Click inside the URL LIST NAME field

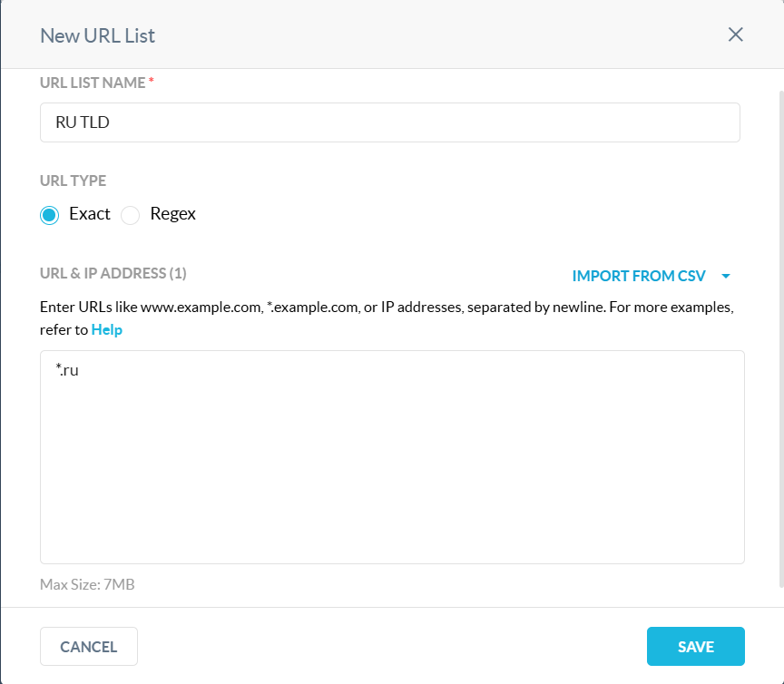[x=390, y=122]
